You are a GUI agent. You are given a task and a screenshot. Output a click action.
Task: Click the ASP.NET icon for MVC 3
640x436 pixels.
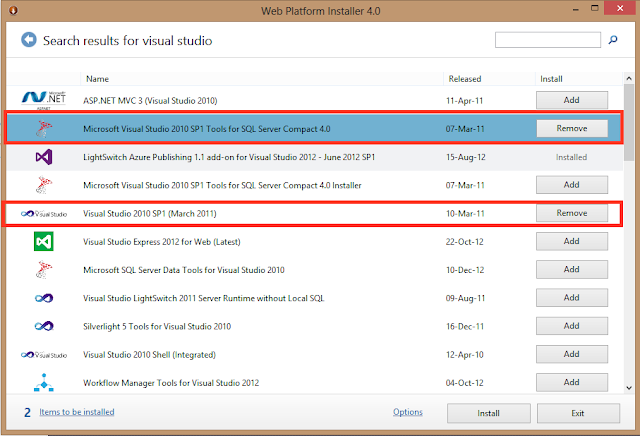(x=44, y=100)
